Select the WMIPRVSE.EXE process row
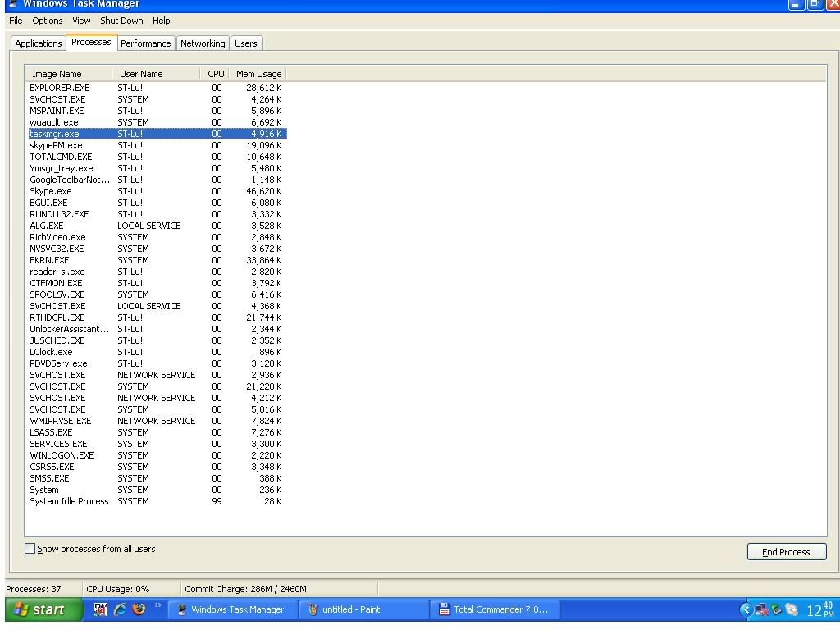This screenshot has height=630, width=840. click(x=157, y=421)
